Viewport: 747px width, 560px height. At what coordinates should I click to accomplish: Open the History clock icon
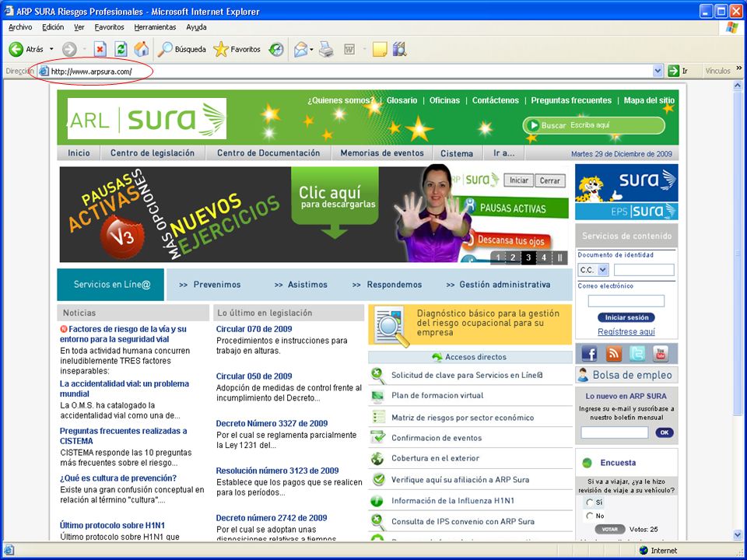click(276, 49)
